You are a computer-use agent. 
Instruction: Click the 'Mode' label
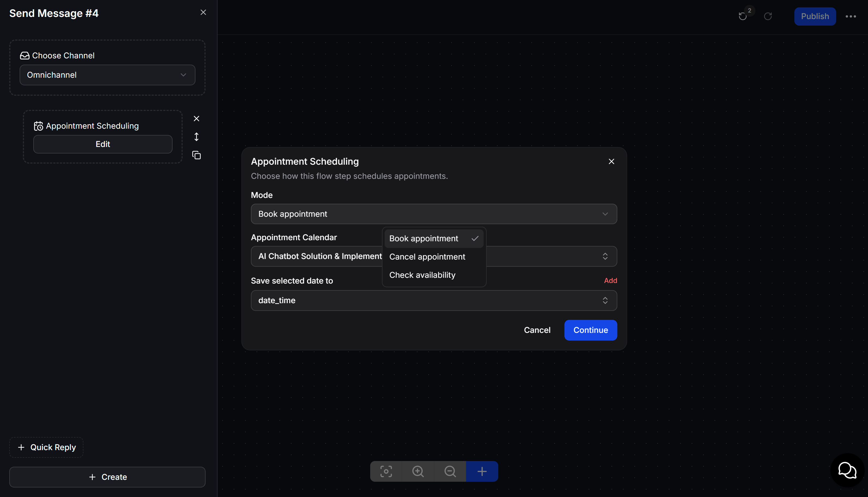pos(262,195)
